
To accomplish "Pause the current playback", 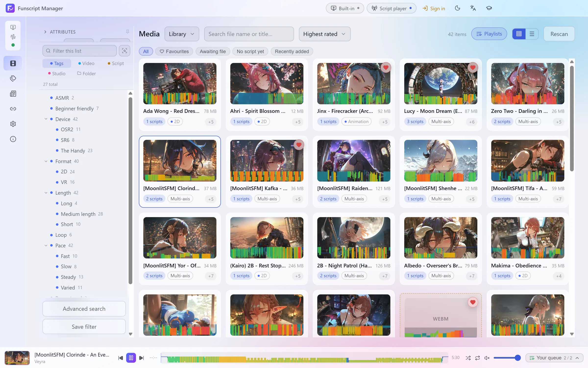I will (x=131, y=358).
